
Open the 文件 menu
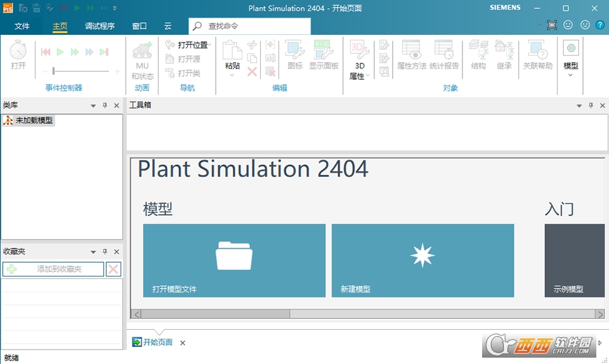pyautogui.click(x=22, y=26)
